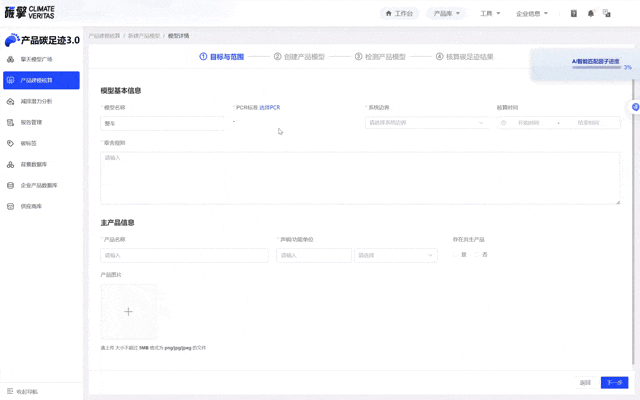The image size is (640, 400).
Task: Click the 选择PCR link
Action: [270, 107]
